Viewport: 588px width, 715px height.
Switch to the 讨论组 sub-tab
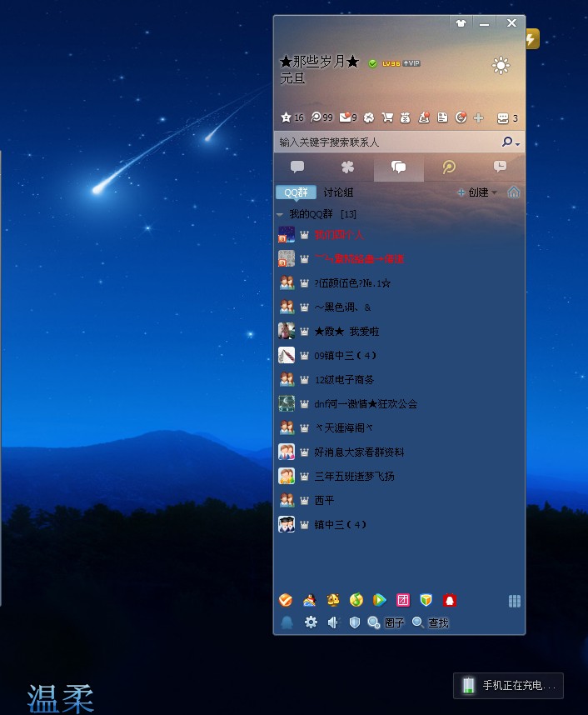(x=338, y=192)
